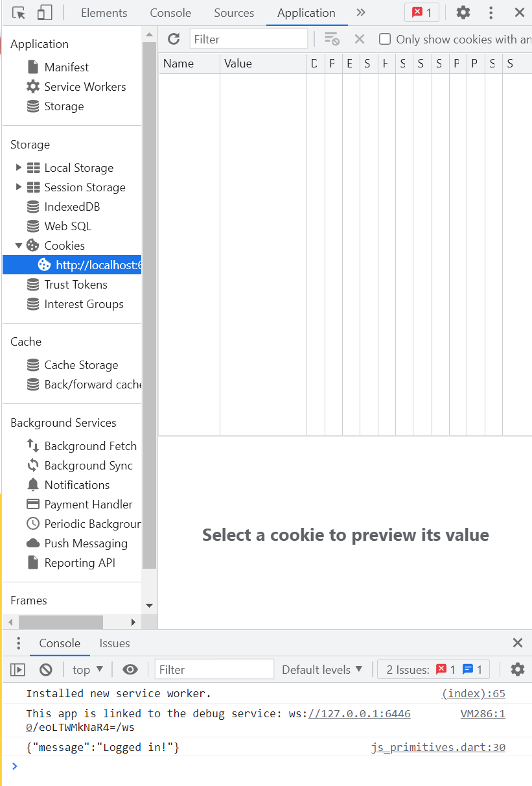Open the JavaScript context top dropdown
This screenshot has height=786, width=532.
coord(88,669)
